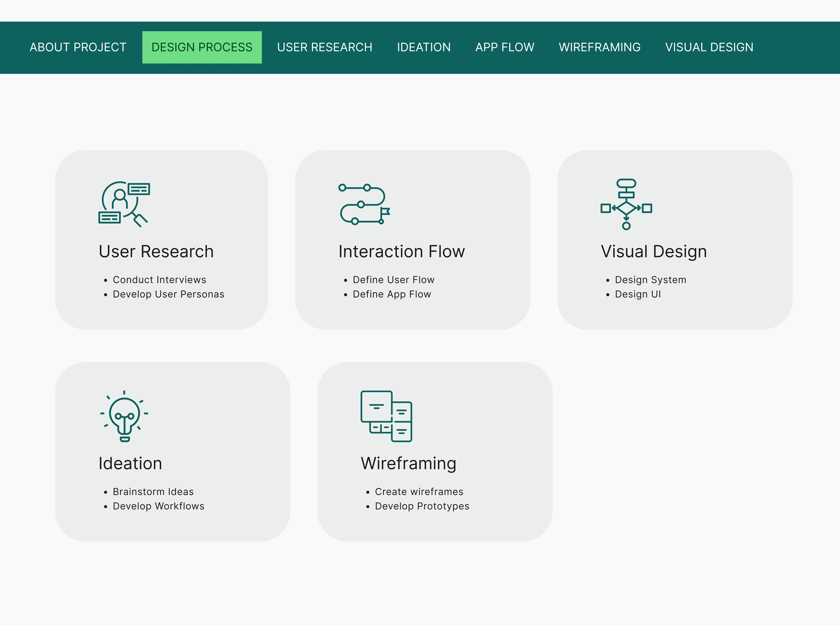The image size is (840, 625).
Task: Switch to the Ideation nav tab
Action: (424, 47)
